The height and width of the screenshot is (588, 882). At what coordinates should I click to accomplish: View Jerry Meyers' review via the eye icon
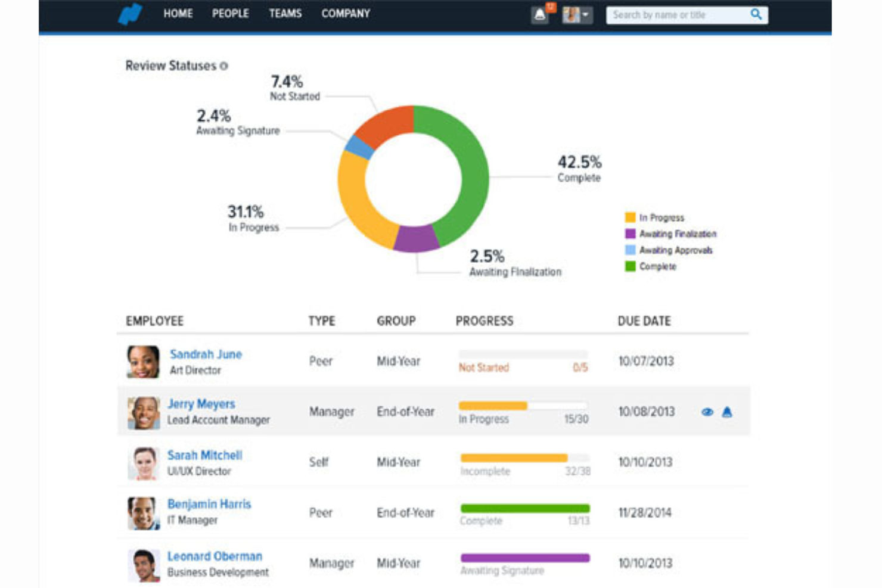(x=708, y=412)
